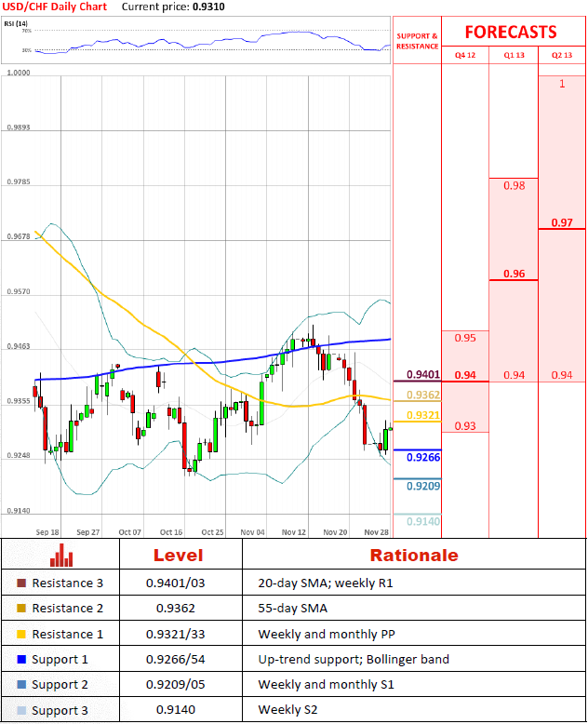Click 'Up-trend support; Bollinger band' rationale

pos(354,660)
